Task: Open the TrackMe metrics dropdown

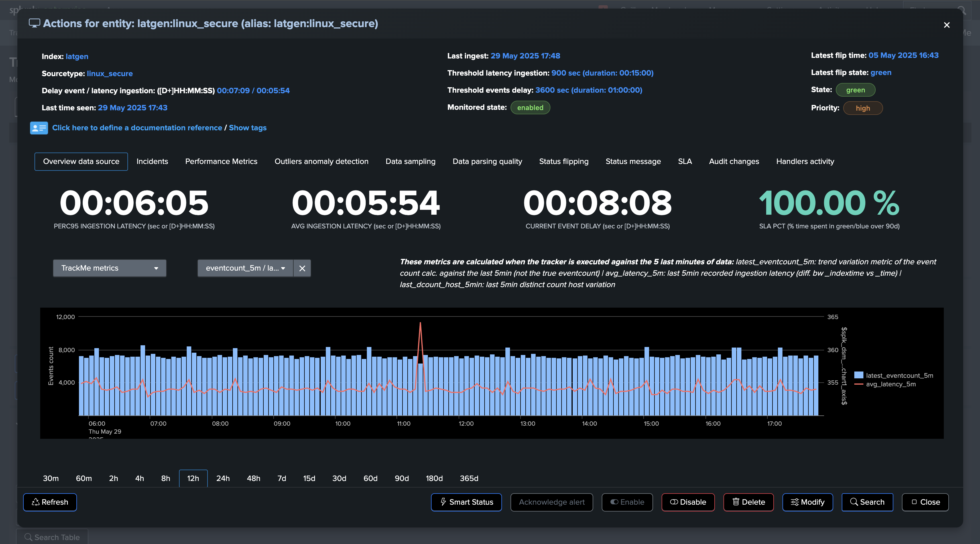Action: tap(109, 268)
